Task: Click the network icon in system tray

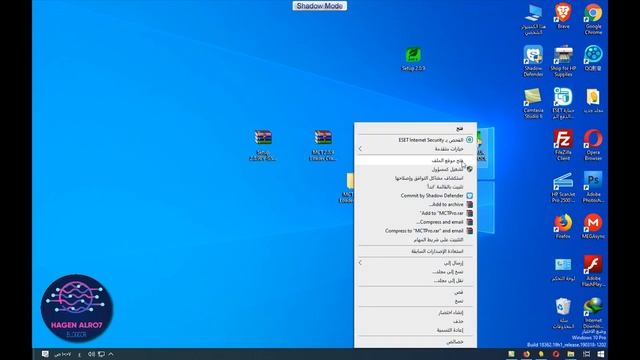Action: 101,354
